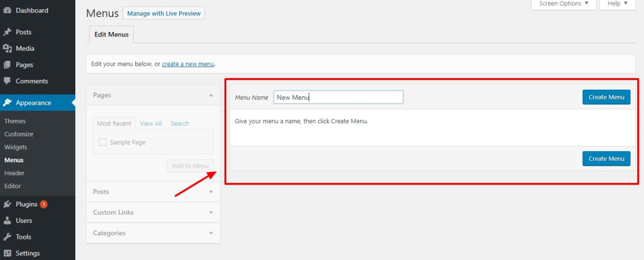Click 'Give your menu a name' instruction text
The width and height of the screenshot is (644, 260).
pyautogui.click(x=301, y=121)
